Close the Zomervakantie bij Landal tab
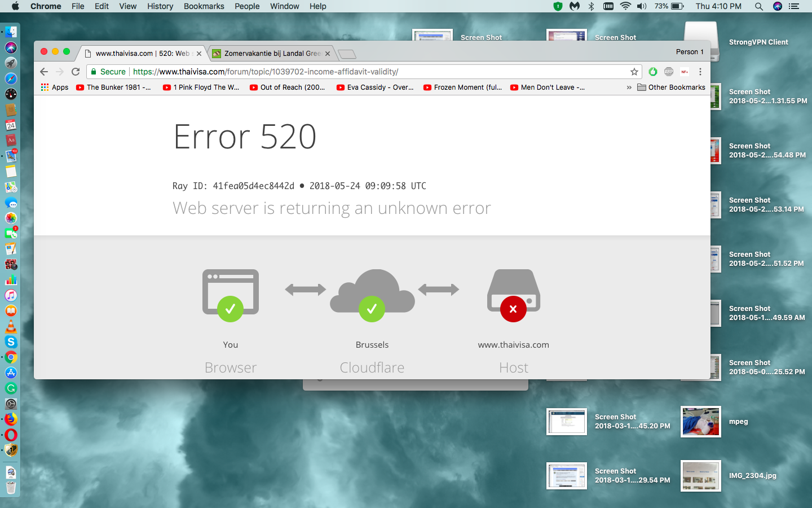 [328, 54]
